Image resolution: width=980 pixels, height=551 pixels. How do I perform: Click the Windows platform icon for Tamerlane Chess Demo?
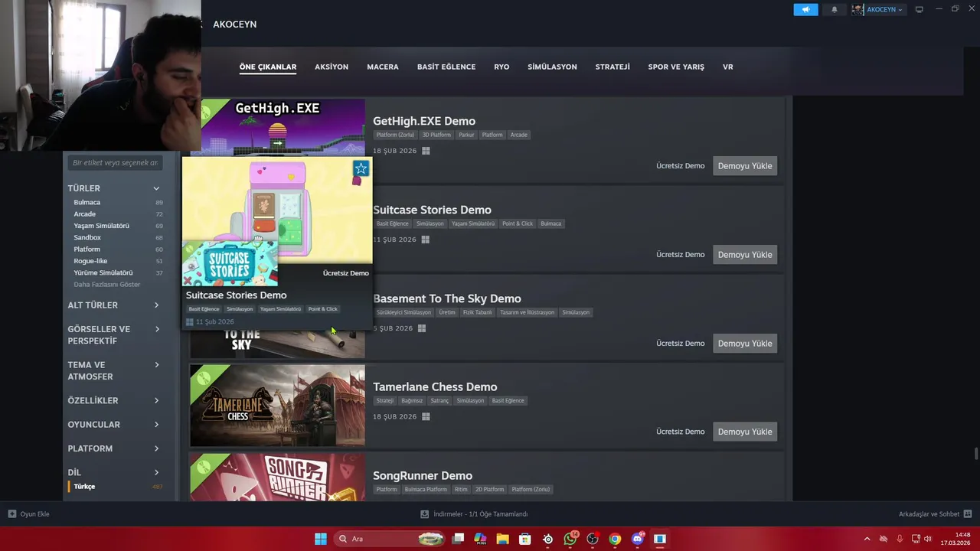click(x=426, y=416)
